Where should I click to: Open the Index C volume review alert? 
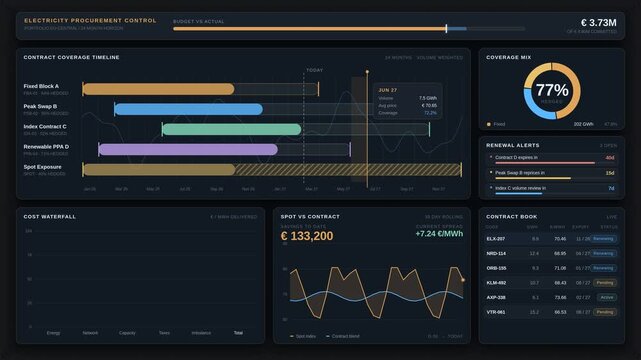pyautogui.click(x=551, y=189)
